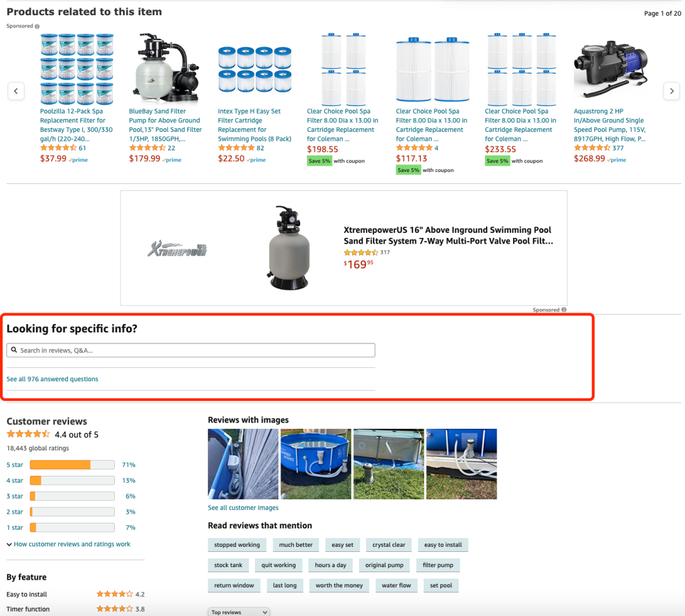Open Clear Choice Pool Spa link priced $198.55

(x=343, y=125)
